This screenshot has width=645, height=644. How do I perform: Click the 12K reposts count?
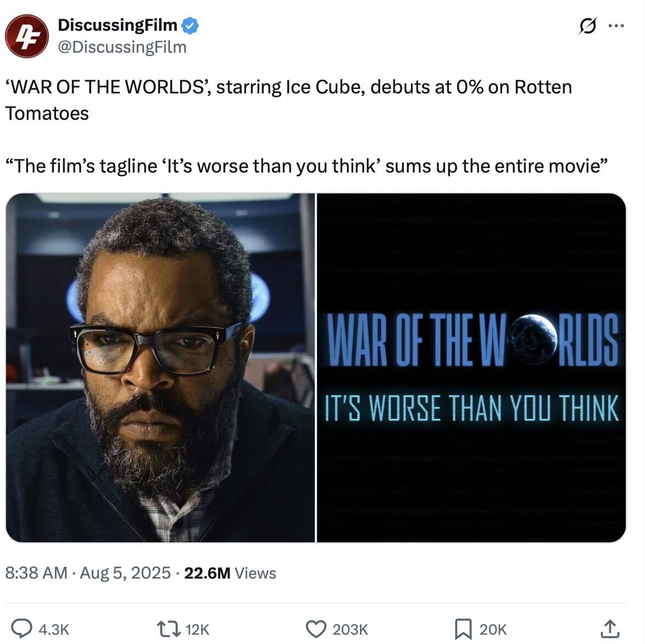tap(197, 629)
